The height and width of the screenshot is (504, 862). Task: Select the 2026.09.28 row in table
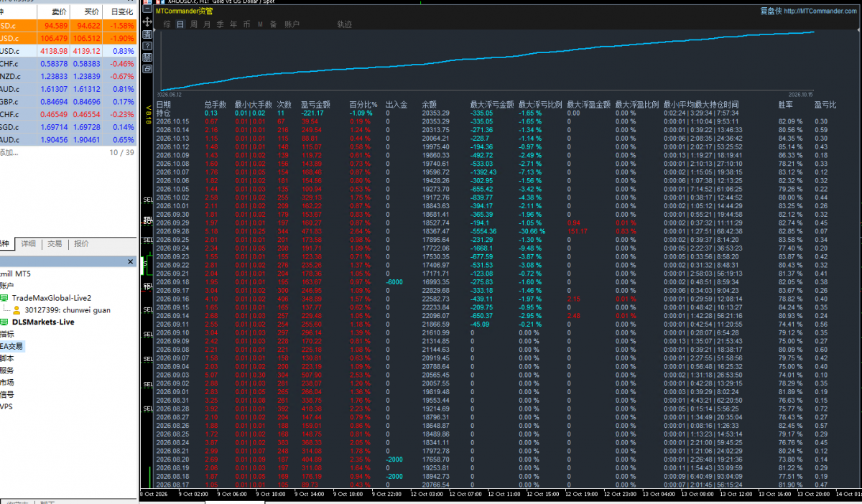[x=506, y=231]
